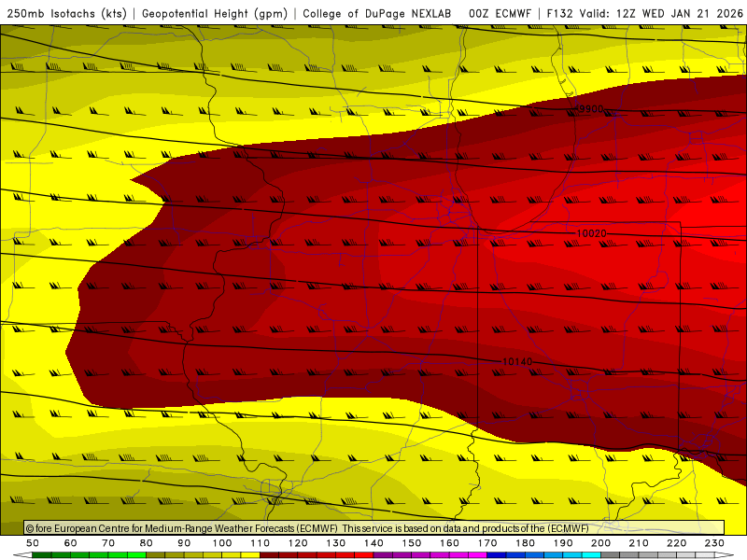Viewport: 747px width, 560px height.
Task: Click the 60 value on the legend
Action: 71,543
